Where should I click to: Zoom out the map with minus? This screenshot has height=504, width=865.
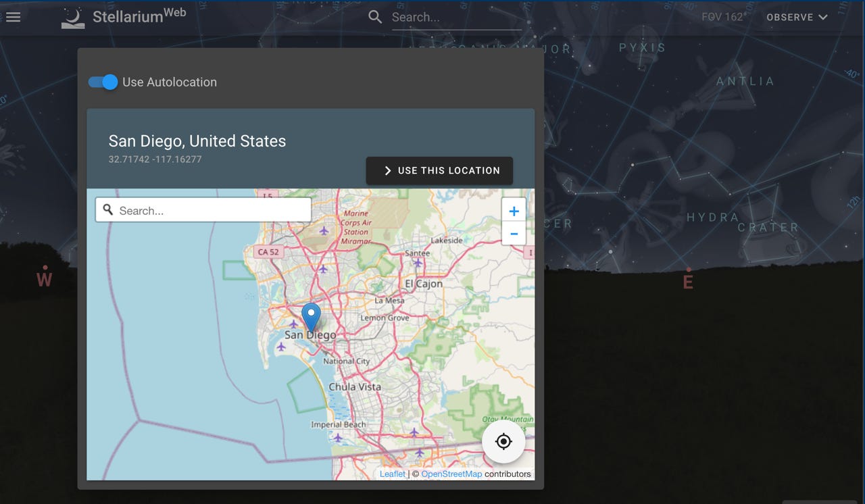[514, 234]
